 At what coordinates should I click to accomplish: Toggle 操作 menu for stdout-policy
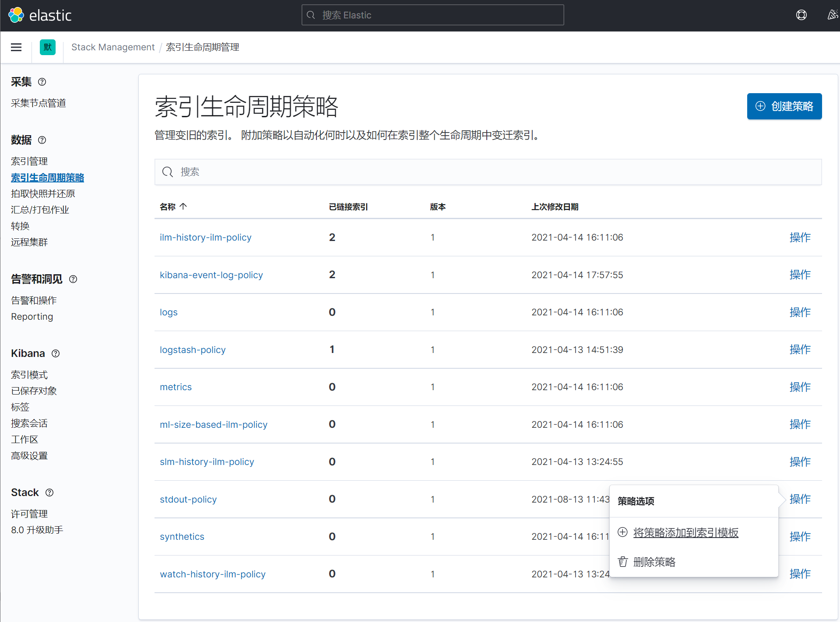(x=800, y=499)
